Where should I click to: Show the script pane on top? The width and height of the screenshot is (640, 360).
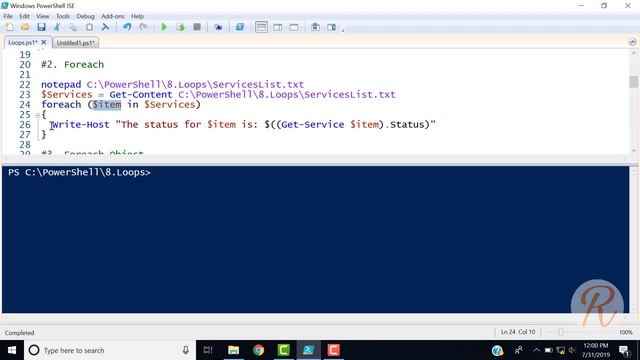pos(261,27)
